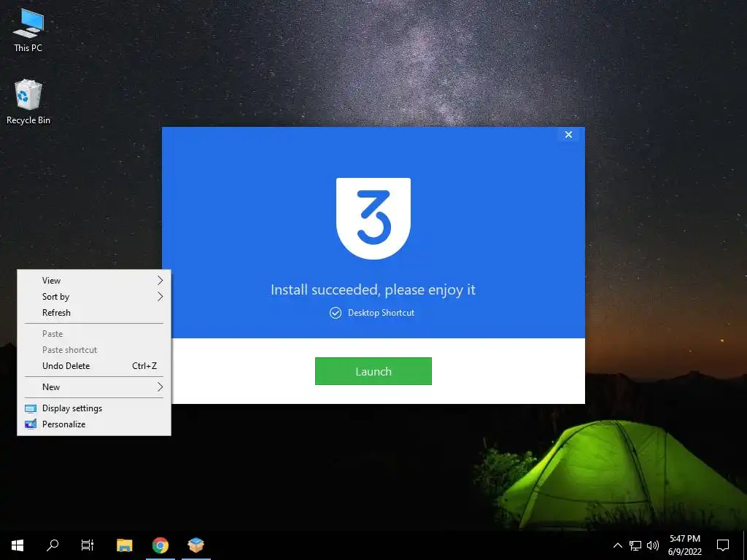
Task: Open Display settings from context menu
Action: [x=94, y=408]
